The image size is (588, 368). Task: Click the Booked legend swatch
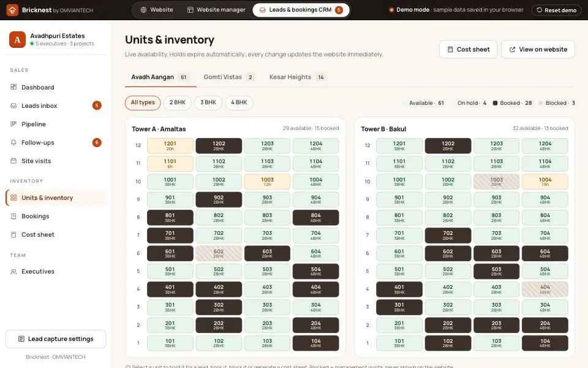(x=495, y=103)
